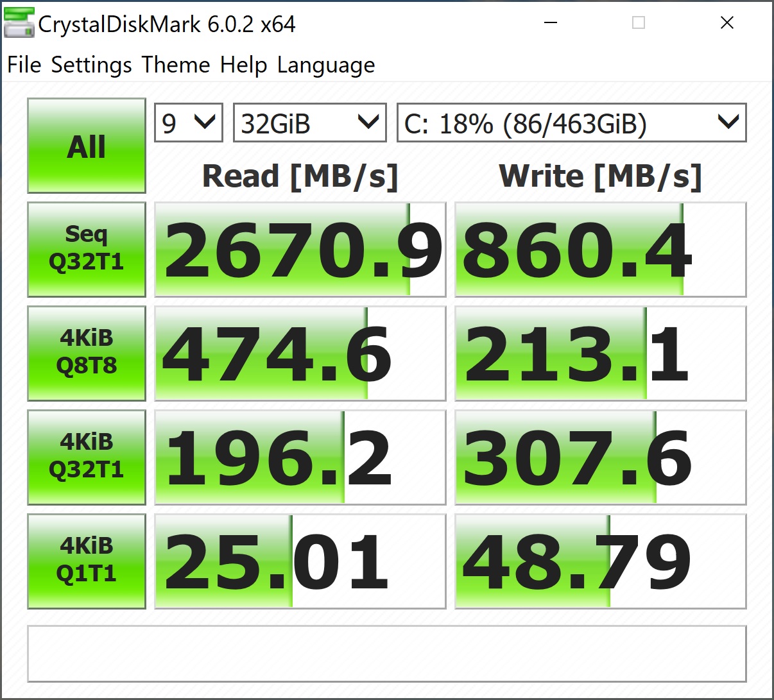This screenshot has height=700, width=774.
Task: Click the empty comment field at the bottom
Action: click(x=387, y=654)
